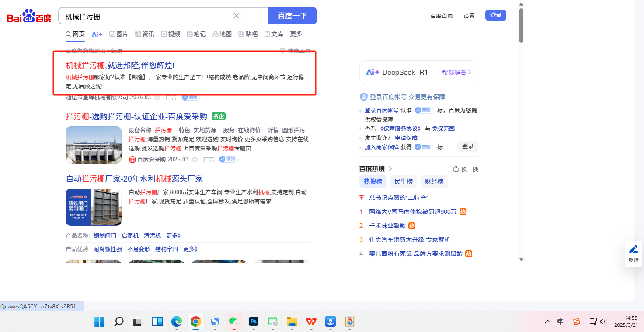Open WPS Office from the taskbar
644x332 pixels.
pyautogui.click(x=311, y=322)
